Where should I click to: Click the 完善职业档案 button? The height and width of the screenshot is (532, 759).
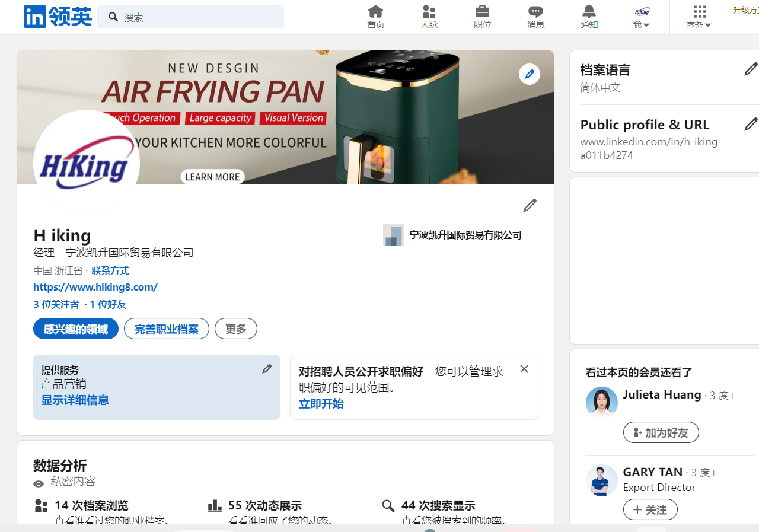(167, 329)
